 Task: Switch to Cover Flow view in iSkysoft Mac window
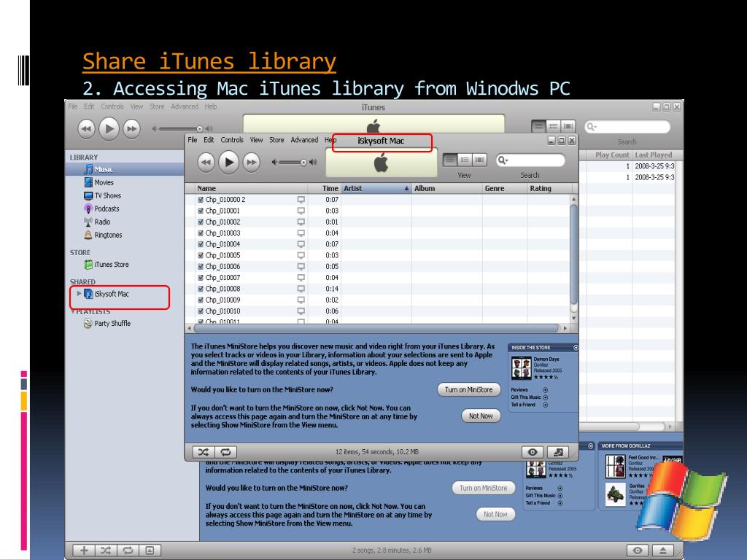point(480,160)
